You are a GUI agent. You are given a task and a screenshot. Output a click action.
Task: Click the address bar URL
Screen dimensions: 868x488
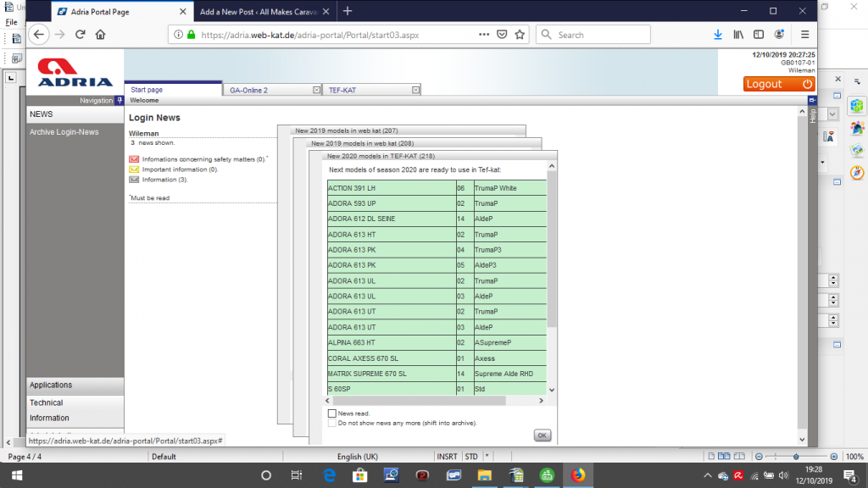(x=310, y=35)
